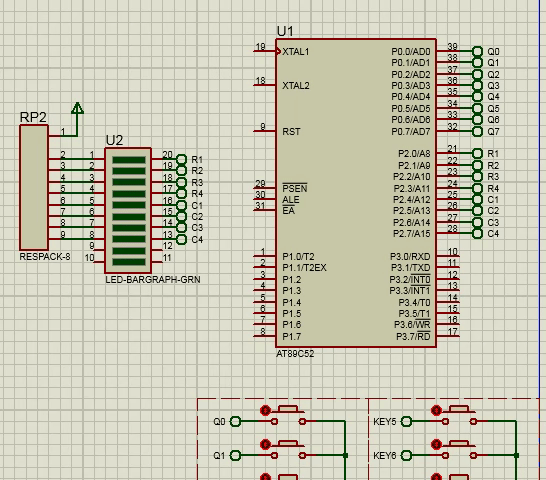Click the KEY6 terminal circle
This screenshot has height=480, width=546.
406,455
